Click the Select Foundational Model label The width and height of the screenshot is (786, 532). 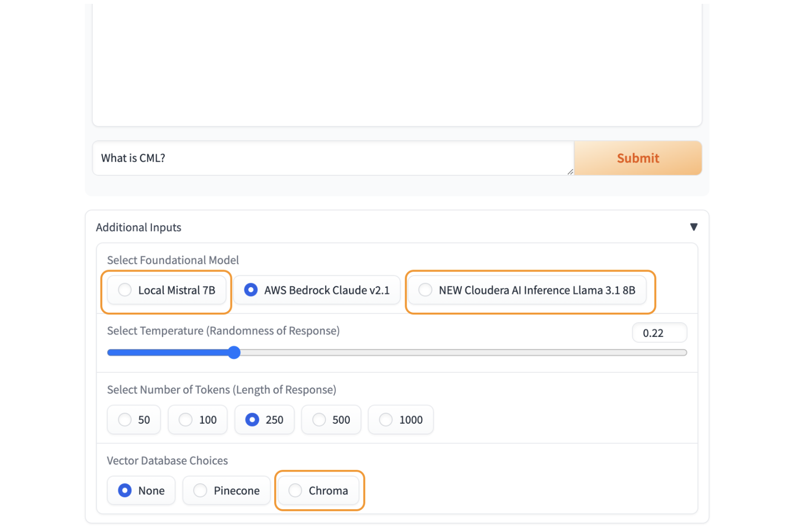173,260
